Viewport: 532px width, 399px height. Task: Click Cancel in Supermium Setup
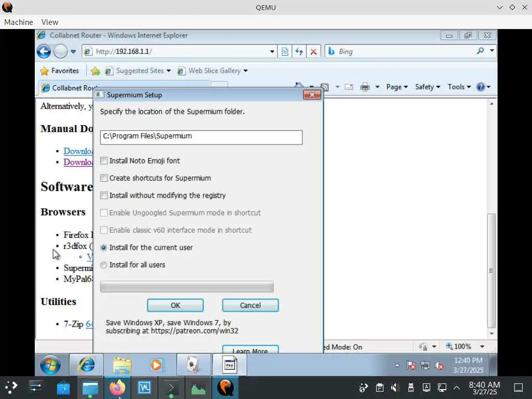[x=250, y=305]
